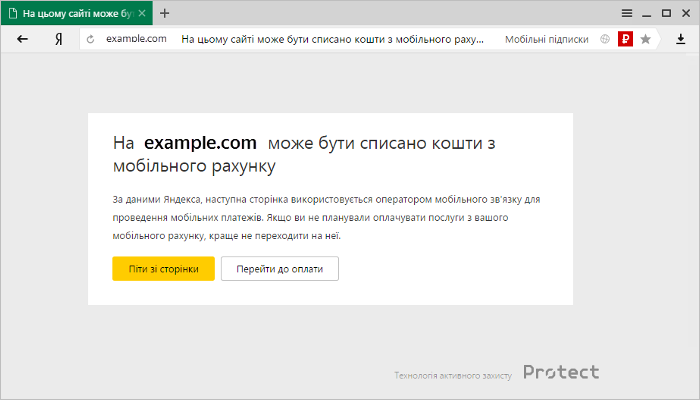This screenshot has width=700, height=400.
Task: Click the page title in the address bar
Action: pos(332,39)
